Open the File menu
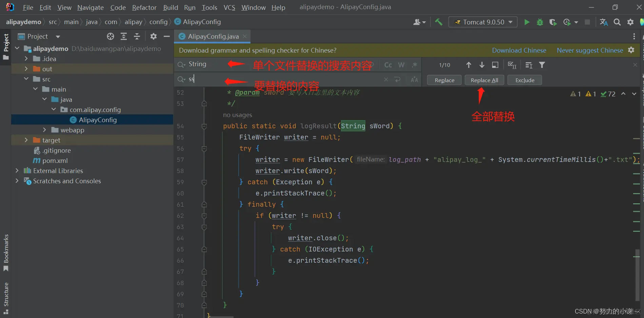 click(x=28, y=7)
